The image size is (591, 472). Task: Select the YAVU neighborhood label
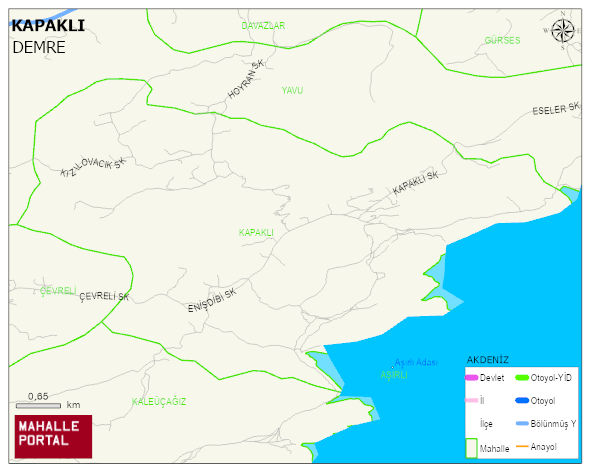click(292, 90)
